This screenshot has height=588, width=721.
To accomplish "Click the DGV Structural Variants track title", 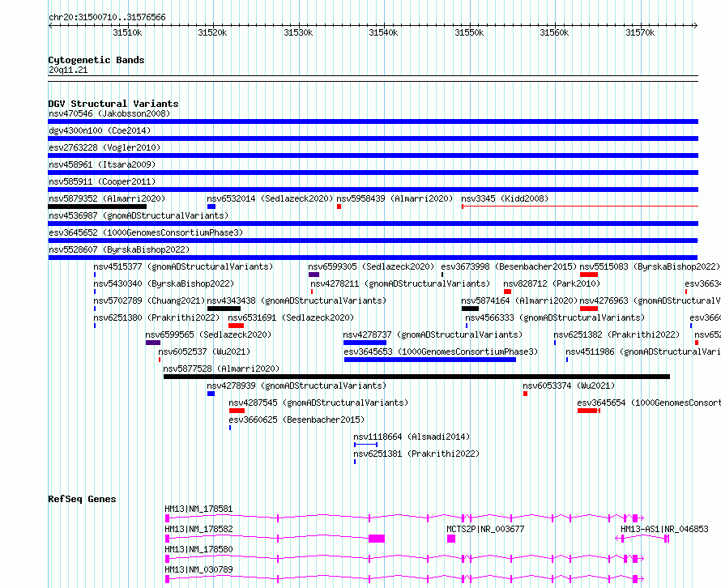I will pos(113,104).
